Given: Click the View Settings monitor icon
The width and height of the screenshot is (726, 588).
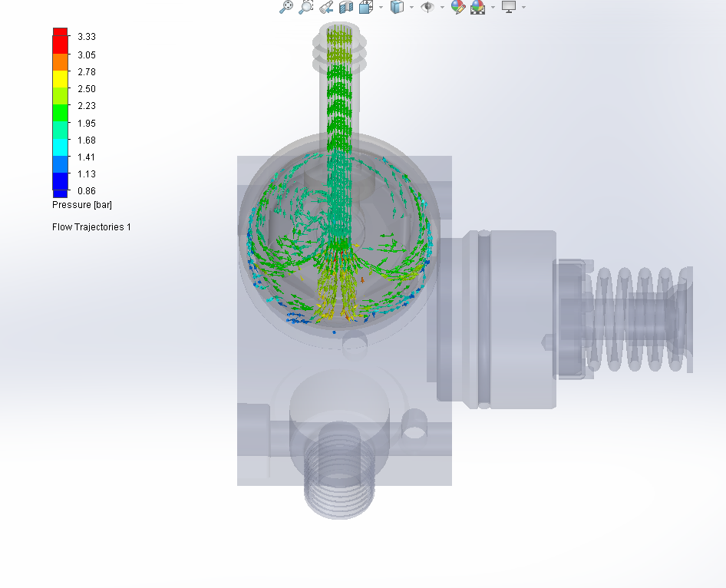Looking at the screenshot, I should tap(510, 8).
